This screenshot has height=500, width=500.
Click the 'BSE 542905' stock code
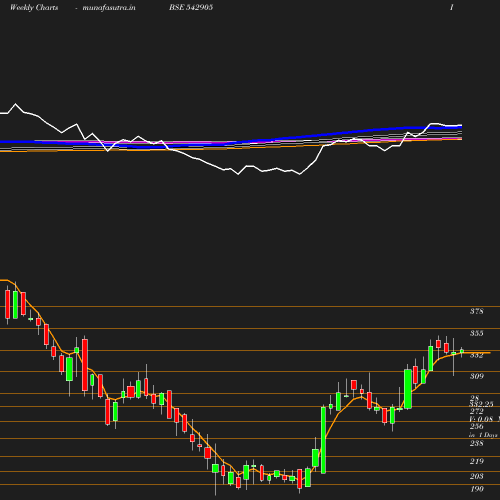tap(191, 7)
